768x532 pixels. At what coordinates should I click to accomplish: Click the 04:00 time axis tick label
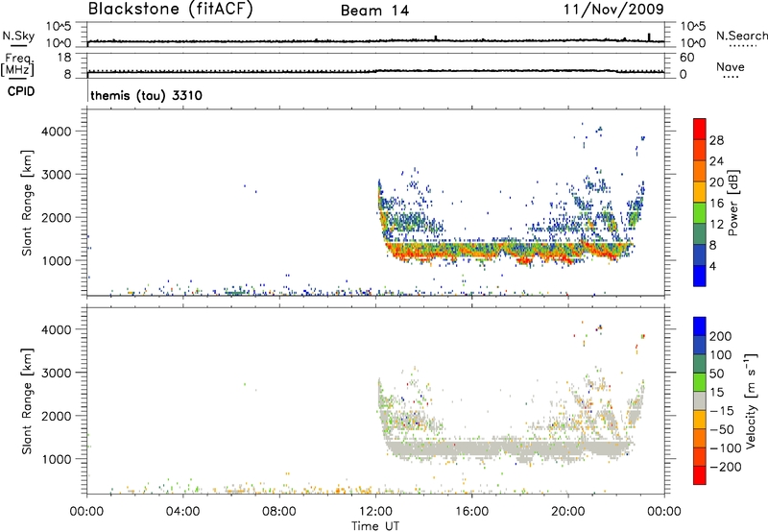(x=182, y=512)
